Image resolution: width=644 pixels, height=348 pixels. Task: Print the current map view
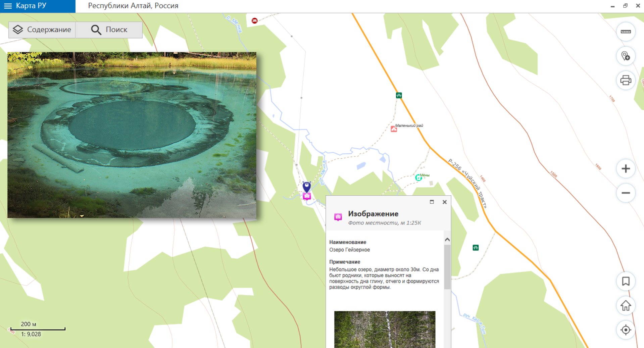point(626,80)
